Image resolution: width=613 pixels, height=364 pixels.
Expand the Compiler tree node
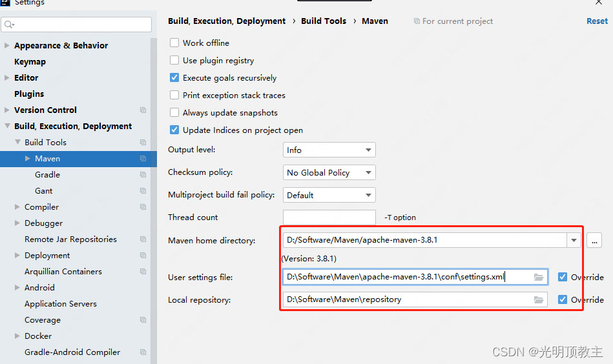(x=17, y=207)
